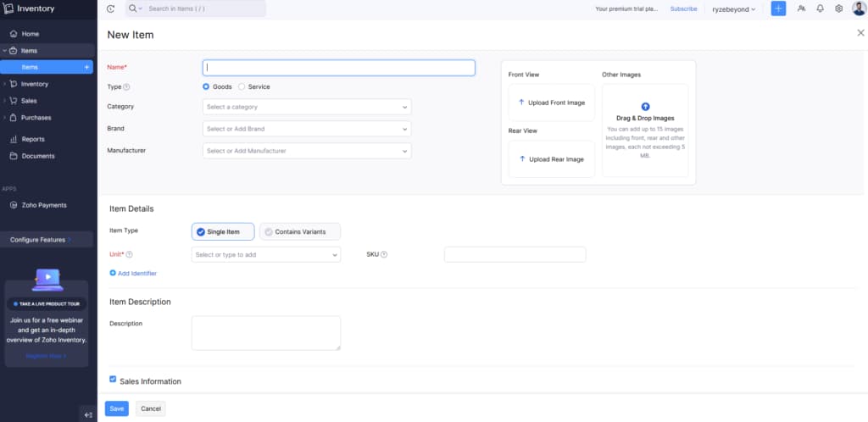868x422 pixels.
Task: Click the Documents folder icon
Action: 14,156
